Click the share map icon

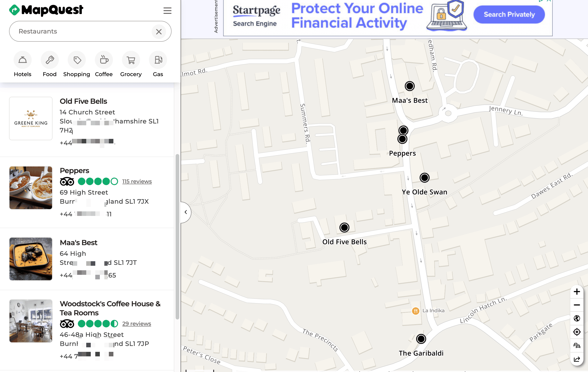576,359
